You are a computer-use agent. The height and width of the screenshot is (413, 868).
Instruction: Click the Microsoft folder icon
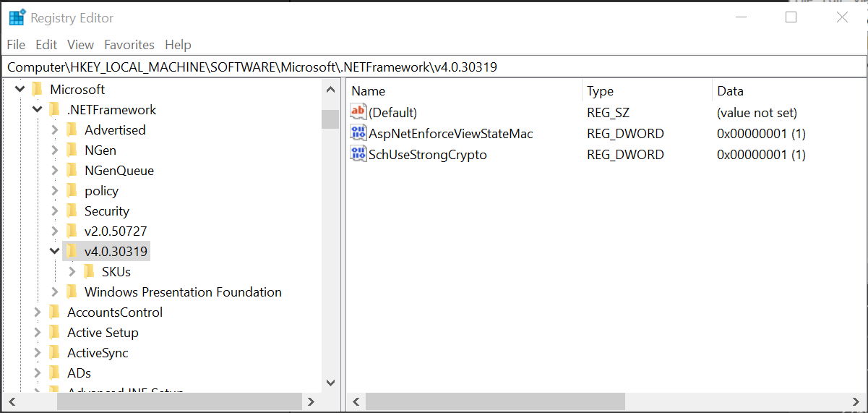pyautogui.click(x=38, y=90)
